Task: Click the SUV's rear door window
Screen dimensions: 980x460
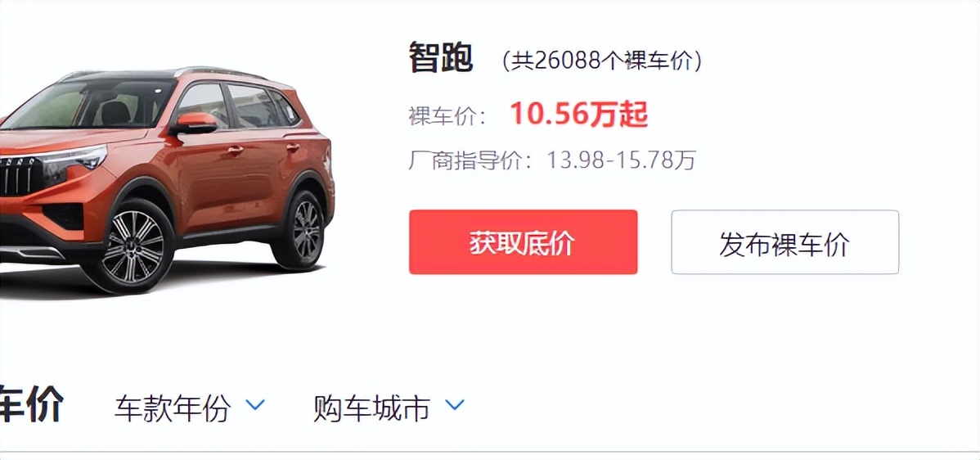Action: point(253,105)
